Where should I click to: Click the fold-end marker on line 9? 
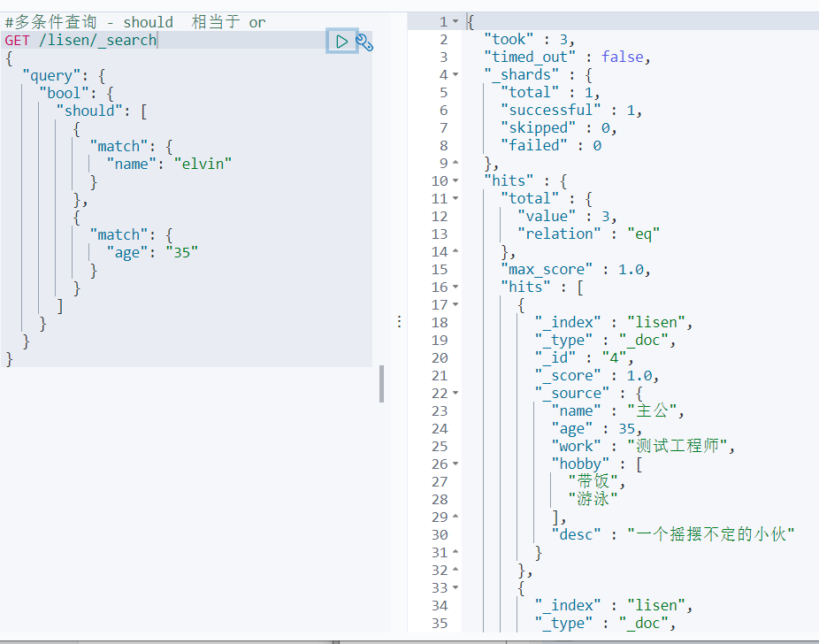pos(455,163)
